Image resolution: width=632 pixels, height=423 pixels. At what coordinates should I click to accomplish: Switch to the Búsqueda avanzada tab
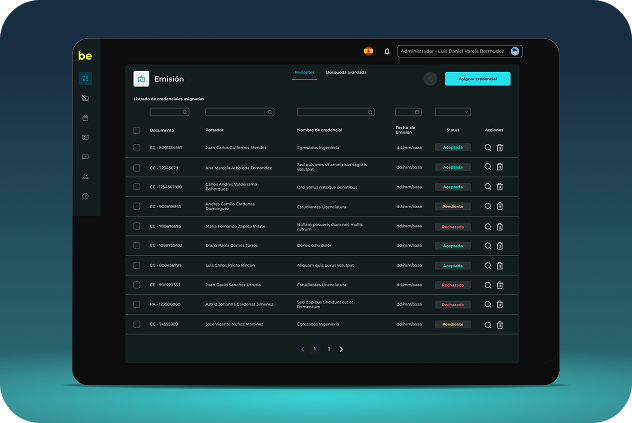click(x=346, y=73)
